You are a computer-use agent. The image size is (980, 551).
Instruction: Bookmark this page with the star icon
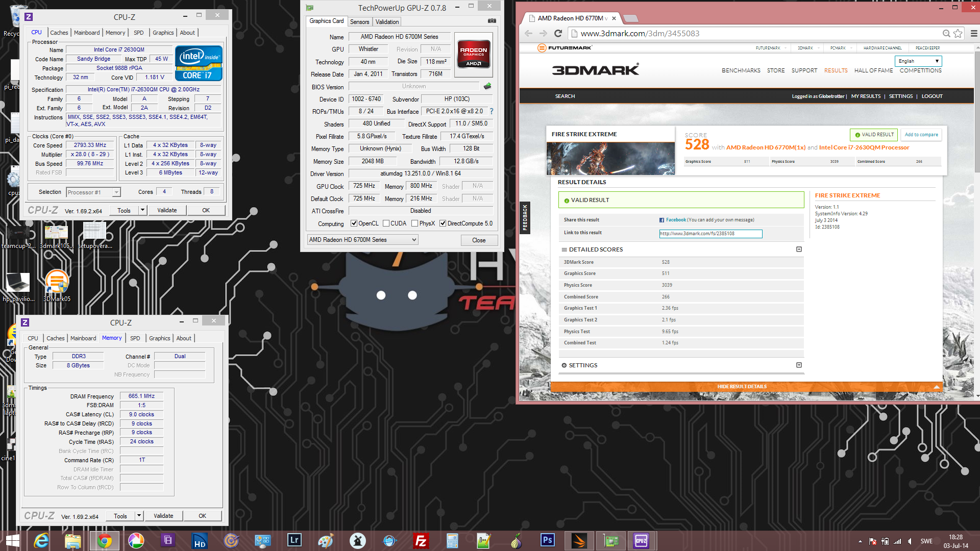[x=958, y=34]
